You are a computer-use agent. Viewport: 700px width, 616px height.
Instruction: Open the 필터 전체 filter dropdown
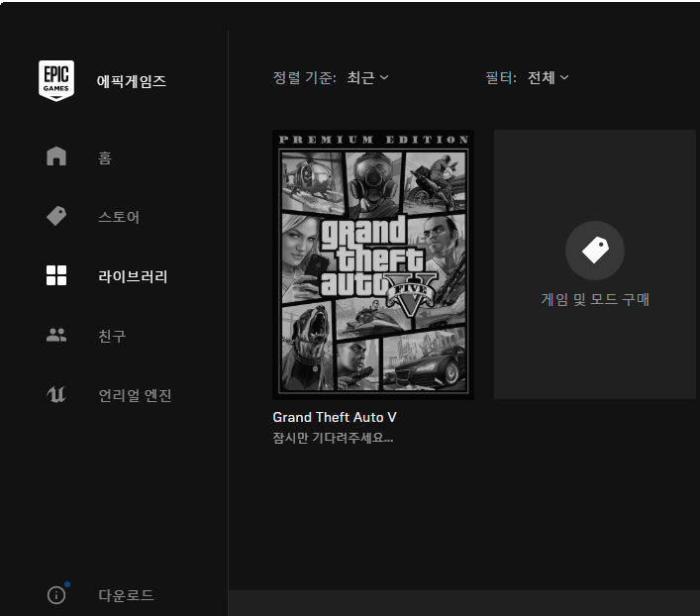(549, 77)
